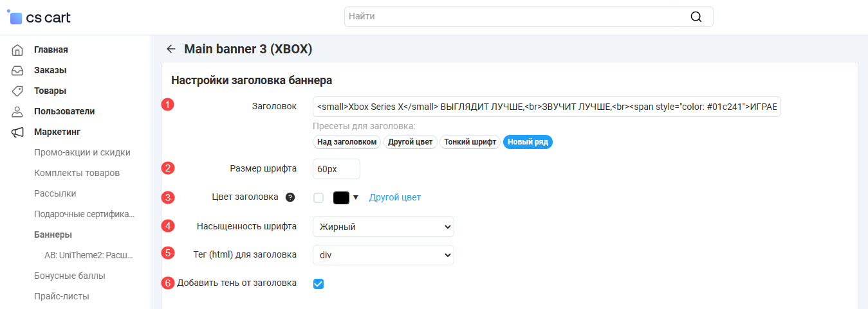Screen dimensions: 868x309
Task: Click the tag icon beside Товары
Action: pos(18,91)
